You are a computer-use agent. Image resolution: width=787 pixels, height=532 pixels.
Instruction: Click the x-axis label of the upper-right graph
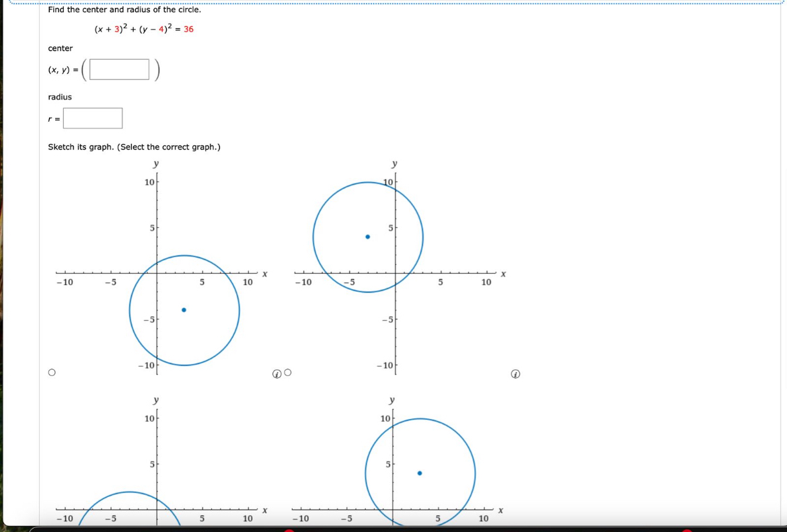(x=502, y=274)
